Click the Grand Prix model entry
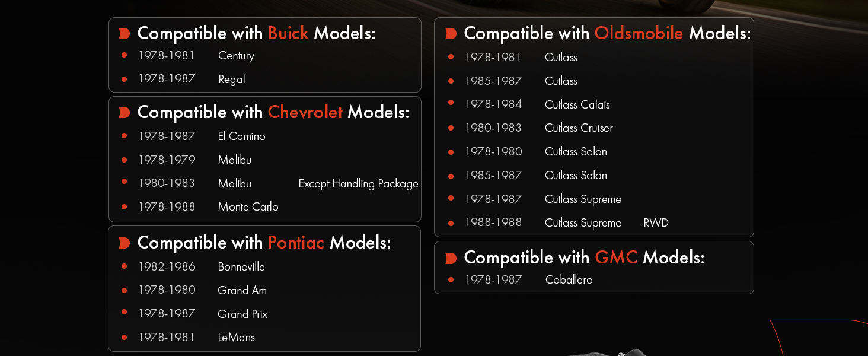Screen dimensions: 868x356 click(242, 314)
